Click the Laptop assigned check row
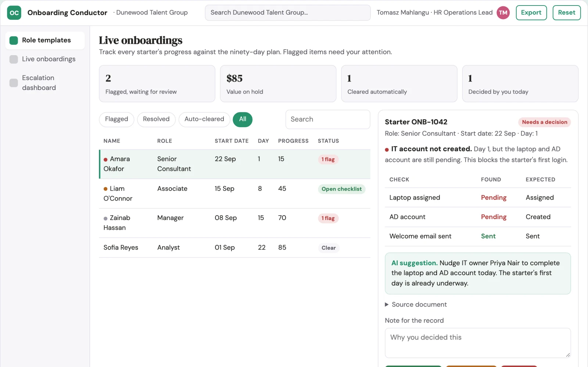Screen dimensions: 588x367 click(478, 198)
